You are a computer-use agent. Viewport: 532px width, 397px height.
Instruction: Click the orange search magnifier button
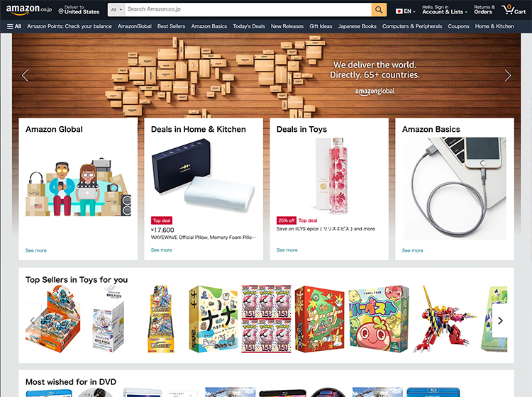(379, 9)
